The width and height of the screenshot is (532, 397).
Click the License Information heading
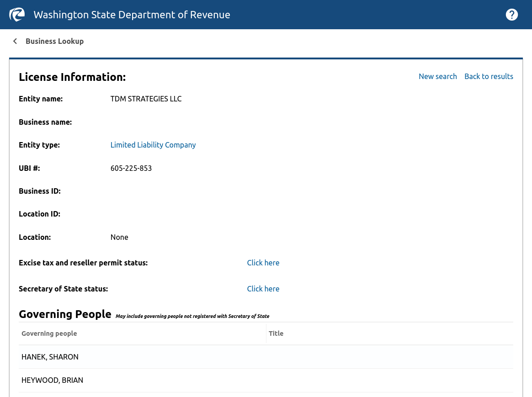click(x=72, y=77)
